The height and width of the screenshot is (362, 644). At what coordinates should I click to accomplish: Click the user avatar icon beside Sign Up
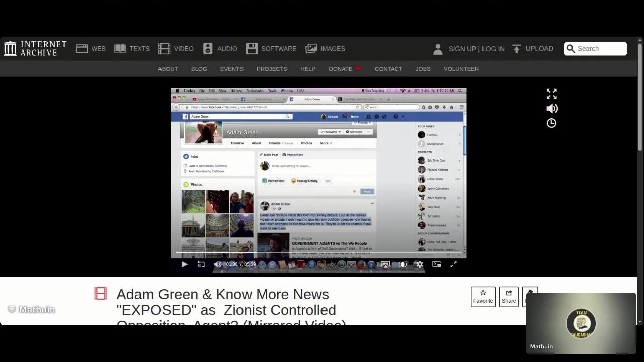[438, 49]
